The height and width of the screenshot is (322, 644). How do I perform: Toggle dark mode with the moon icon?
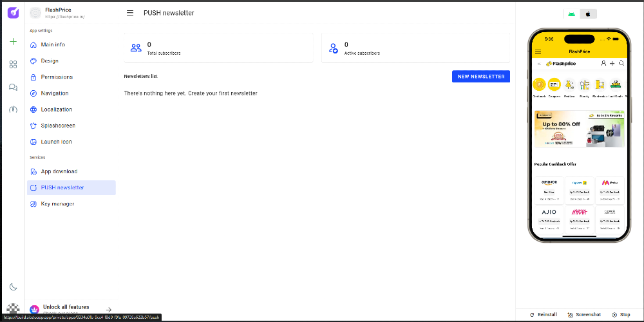[x=13, y=287]
